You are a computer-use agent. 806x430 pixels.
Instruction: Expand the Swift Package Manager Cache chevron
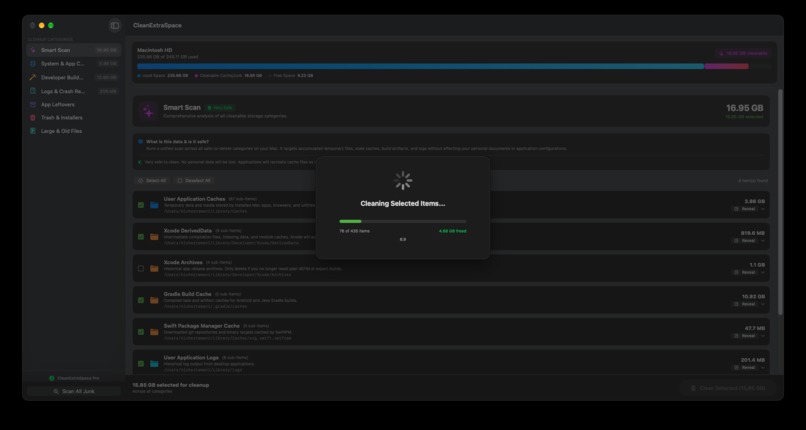(x=763, y=336)
